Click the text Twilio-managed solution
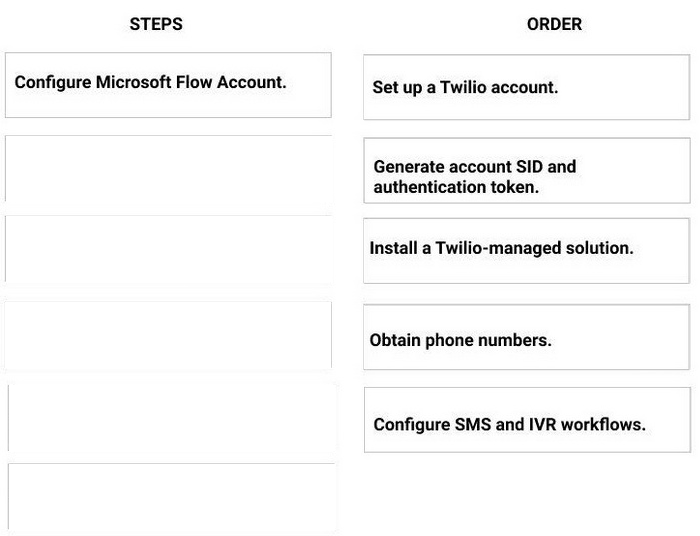Image resolution: width=700 pixels, height=536 pixels. [x=534, y=248]
